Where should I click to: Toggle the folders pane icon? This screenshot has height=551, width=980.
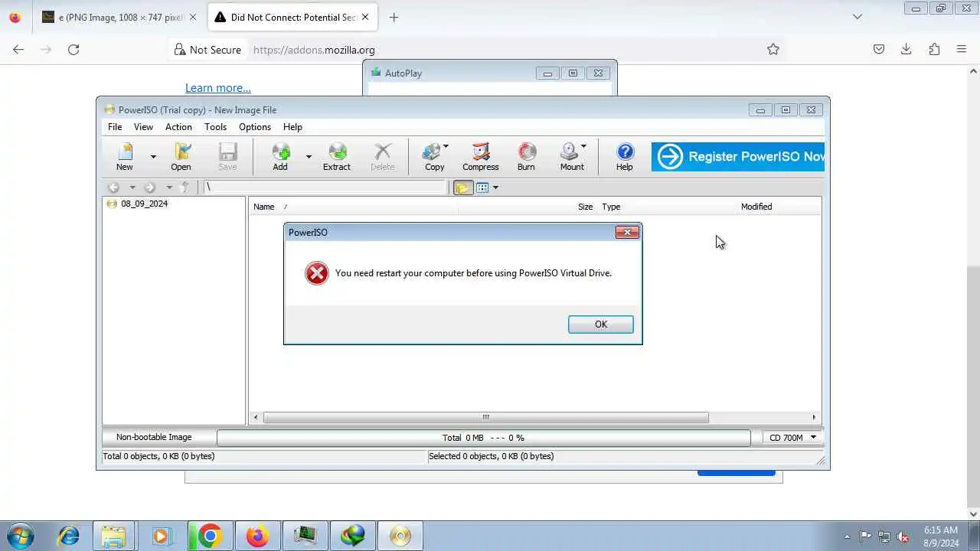point(463,187)
